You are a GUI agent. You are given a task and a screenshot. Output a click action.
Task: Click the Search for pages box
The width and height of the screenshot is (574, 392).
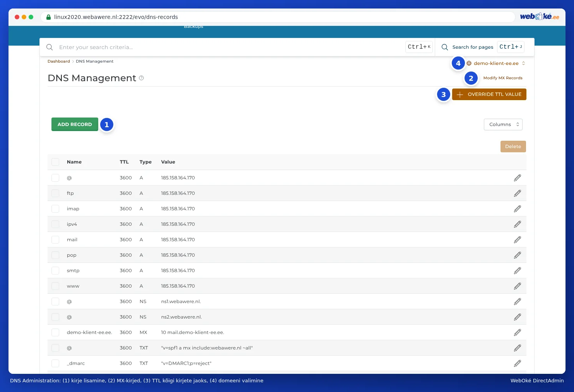(485, 47)
